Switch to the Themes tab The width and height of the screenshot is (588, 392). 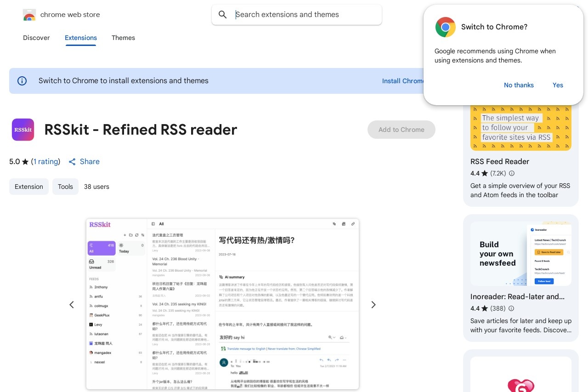tap(123, 38)
